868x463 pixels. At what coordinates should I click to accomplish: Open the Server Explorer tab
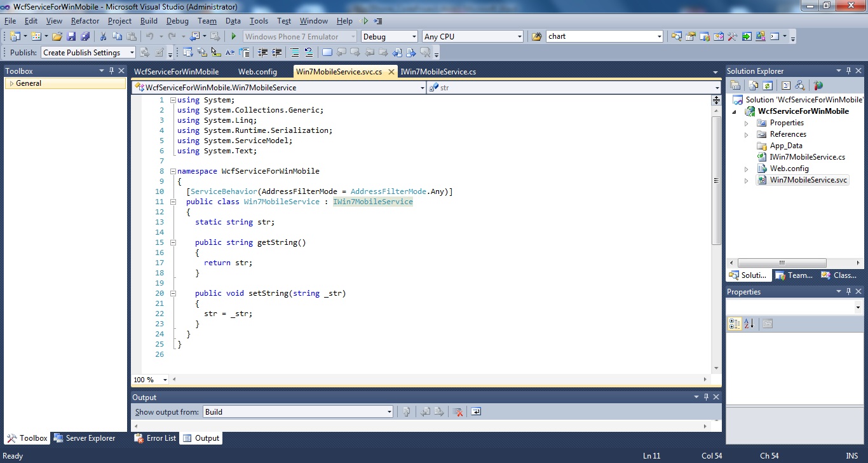coord(85,438)
